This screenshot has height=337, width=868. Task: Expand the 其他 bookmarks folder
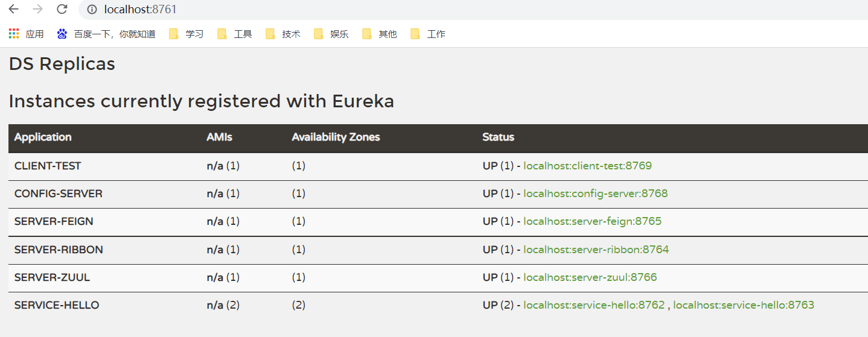tap(380, 34)
